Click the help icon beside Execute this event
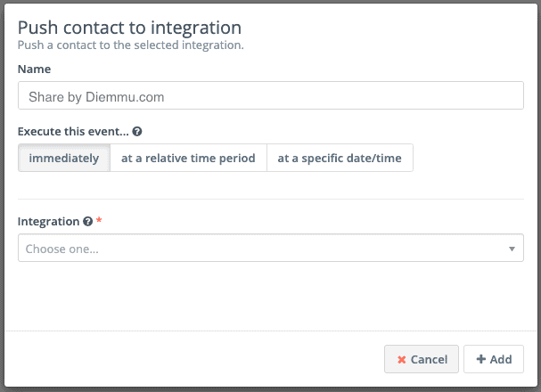 (136, 131)
